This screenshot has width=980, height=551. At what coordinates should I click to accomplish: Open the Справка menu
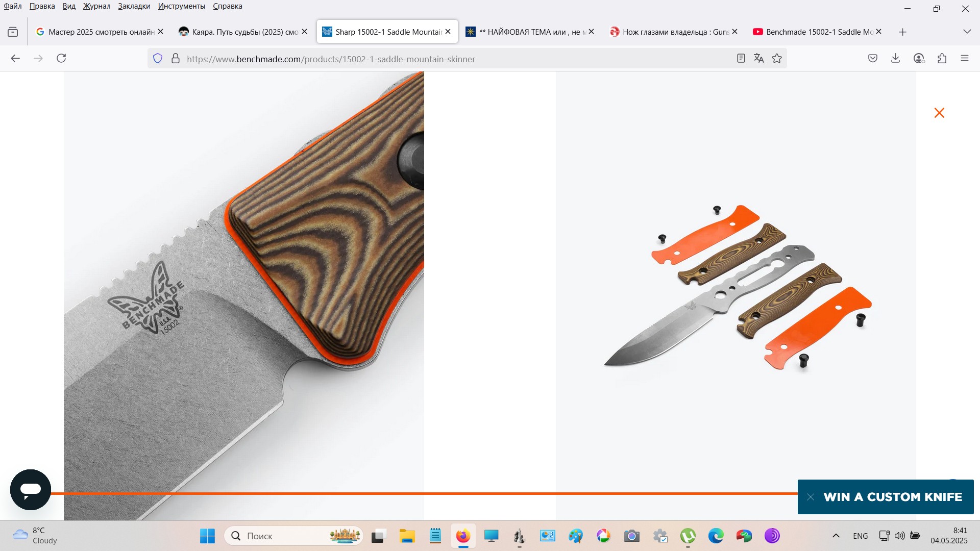pos(228,6)
